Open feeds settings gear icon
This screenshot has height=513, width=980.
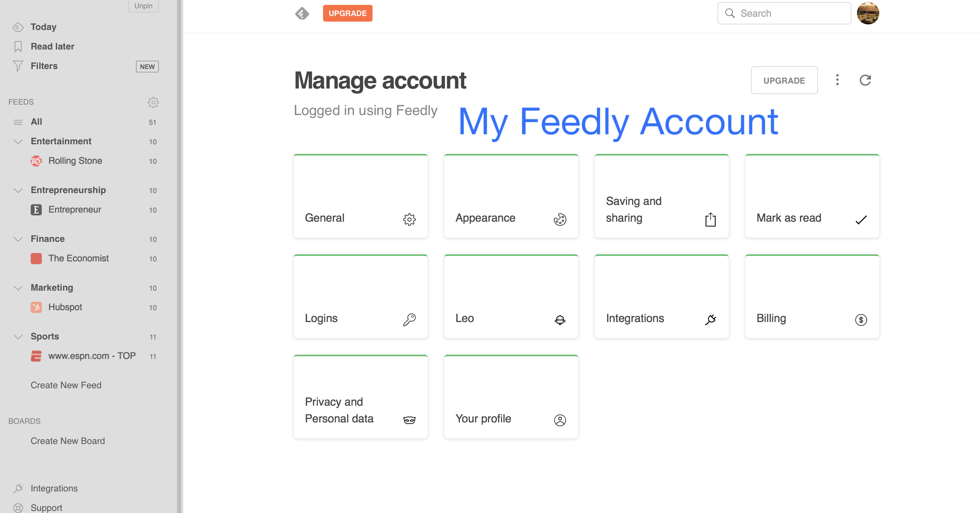click(x=153, y=102)
